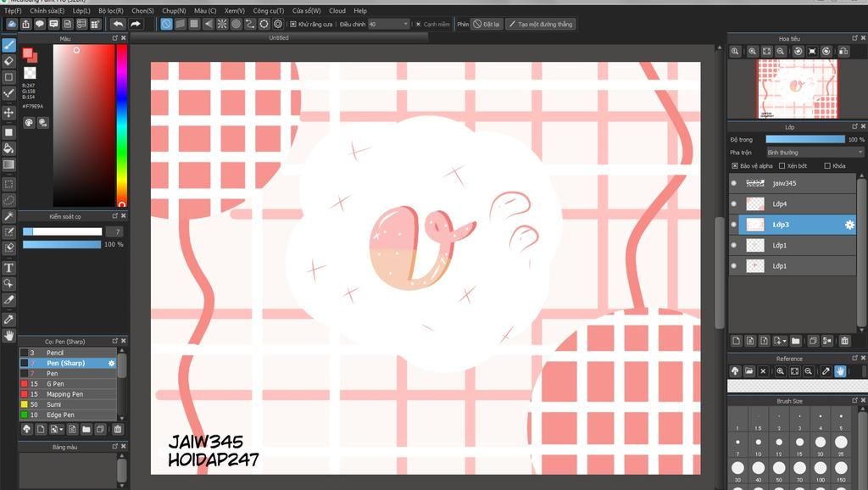
Task: Click the Undo arrow
Action: click(118, 24)
